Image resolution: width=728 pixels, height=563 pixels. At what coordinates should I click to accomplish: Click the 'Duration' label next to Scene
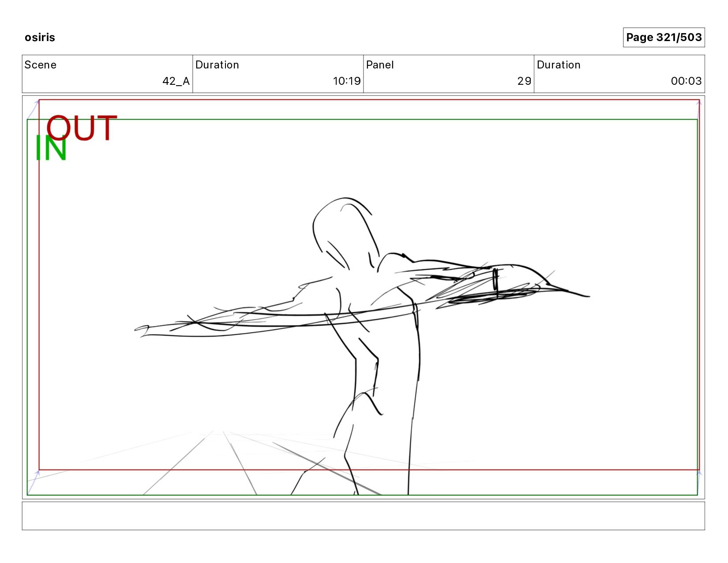tap(217, 65)
